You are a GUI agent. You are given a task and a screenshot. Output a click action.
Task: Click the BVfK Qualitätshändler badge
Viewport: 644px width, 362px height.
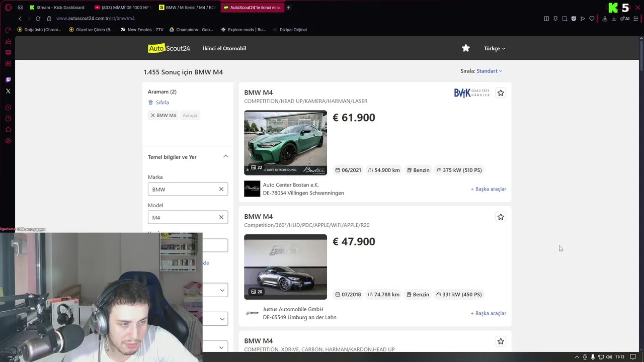tap(471, 93)
